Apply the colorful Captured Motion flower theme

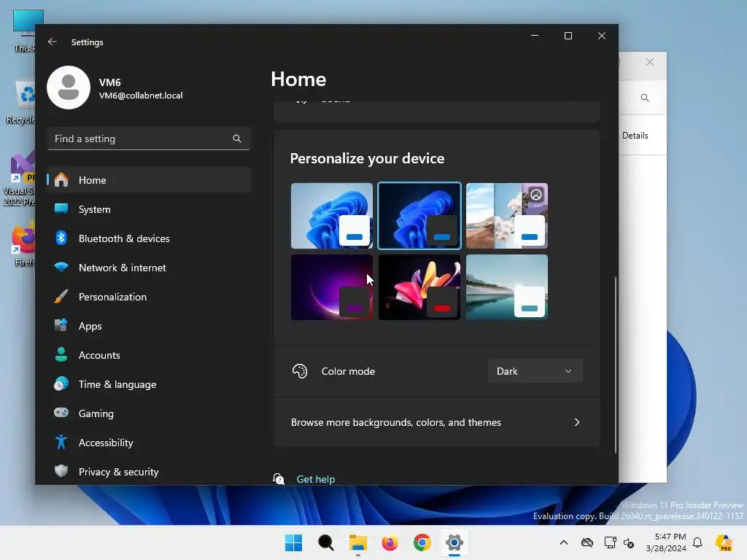point(419,287)
